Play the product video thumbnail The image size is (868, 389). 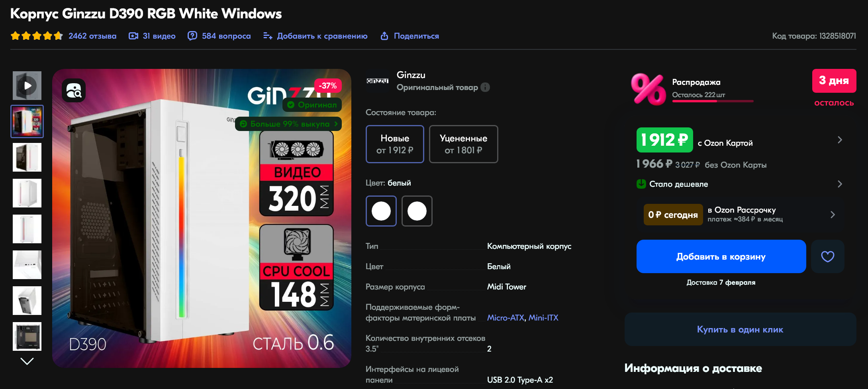pyautogui.click(x=27, y=86)
